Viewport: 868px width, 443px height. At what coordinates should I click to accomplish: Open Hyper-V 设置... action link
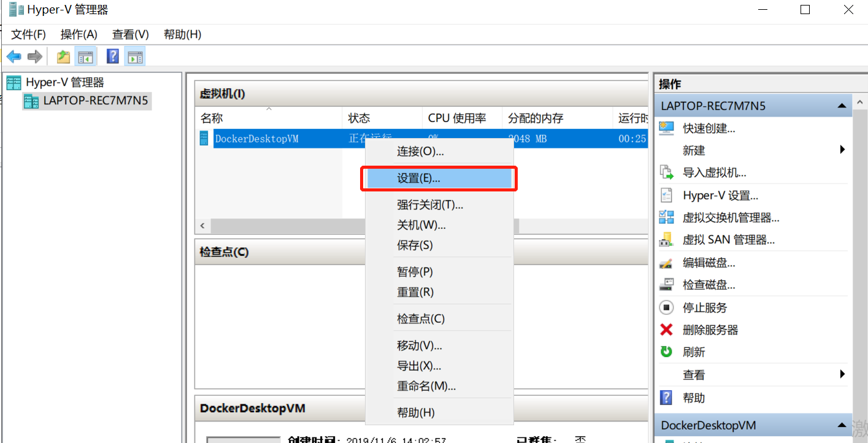[721, 196]
